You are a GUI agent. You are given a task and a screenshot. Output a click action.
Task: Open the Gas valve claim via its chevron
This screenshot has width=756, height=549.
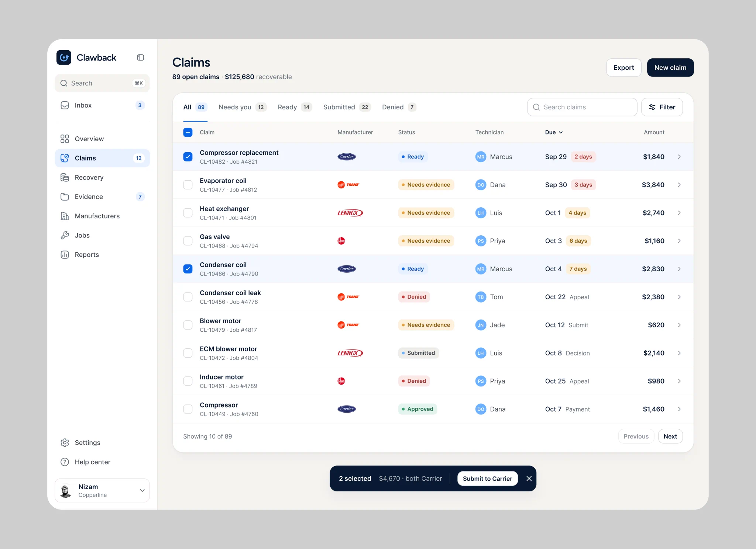point(679,241)
